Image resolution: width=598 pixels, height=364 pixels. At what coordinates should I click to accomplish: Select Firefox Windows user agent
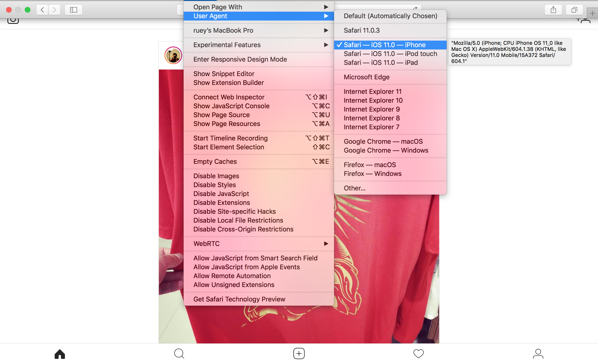(x=390, y=174)
